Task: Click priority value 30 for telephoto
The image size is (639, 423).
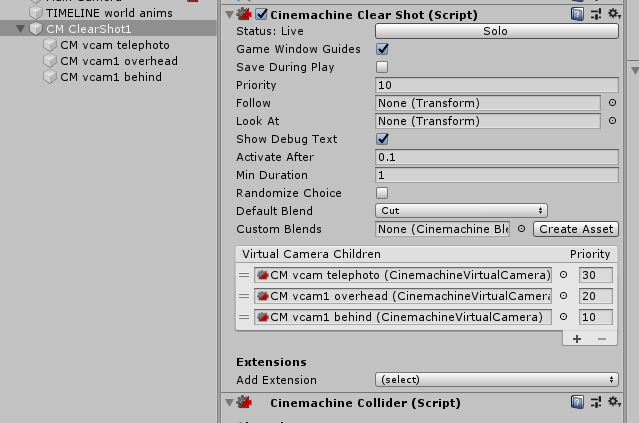Action: tap(595, 275)
